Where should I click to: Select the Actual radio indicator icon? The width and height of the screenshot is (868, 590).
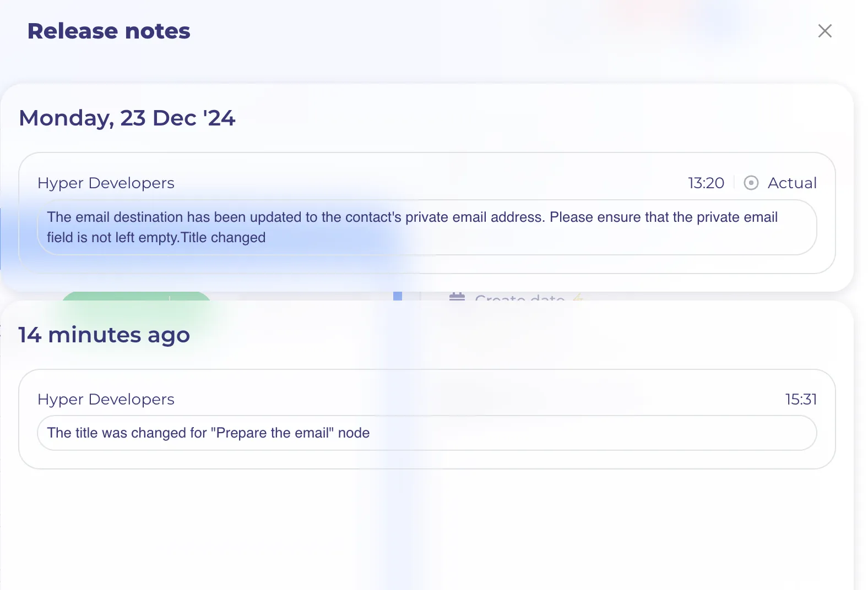coord(751,183)
